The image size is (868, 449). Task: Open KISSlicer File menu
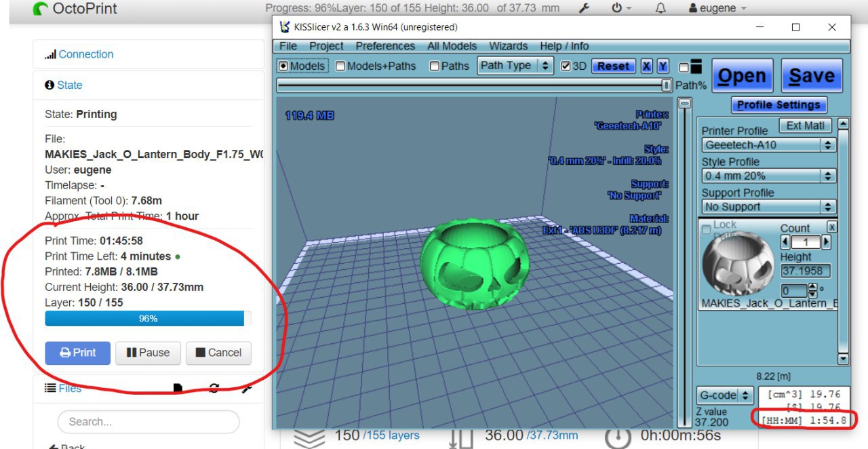(288, 46)
